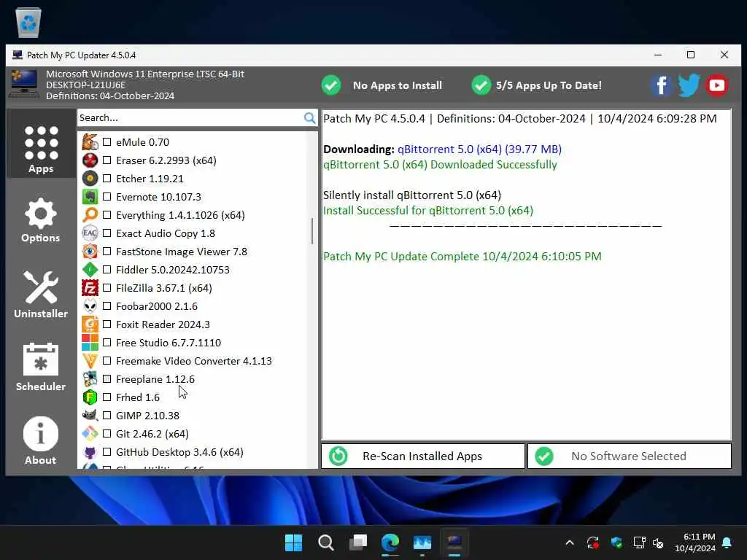Image resolution: width=747 pixels, height=560 pixels.
Task: Click the Re-Scan green refresh icon
Action: point(338,456)
